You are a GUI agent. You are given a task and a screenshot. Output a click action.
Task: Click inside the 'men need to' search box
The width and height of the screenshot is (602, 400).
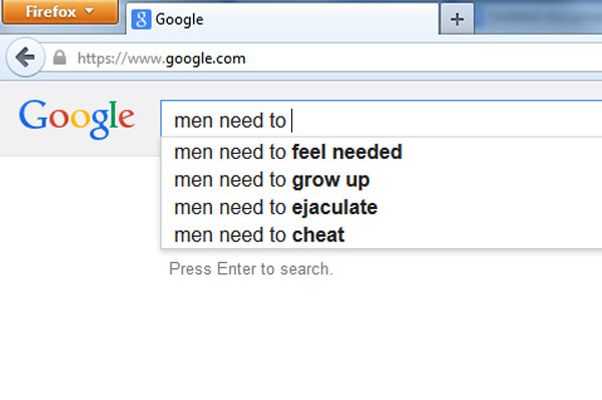click(x=381, y=120)
